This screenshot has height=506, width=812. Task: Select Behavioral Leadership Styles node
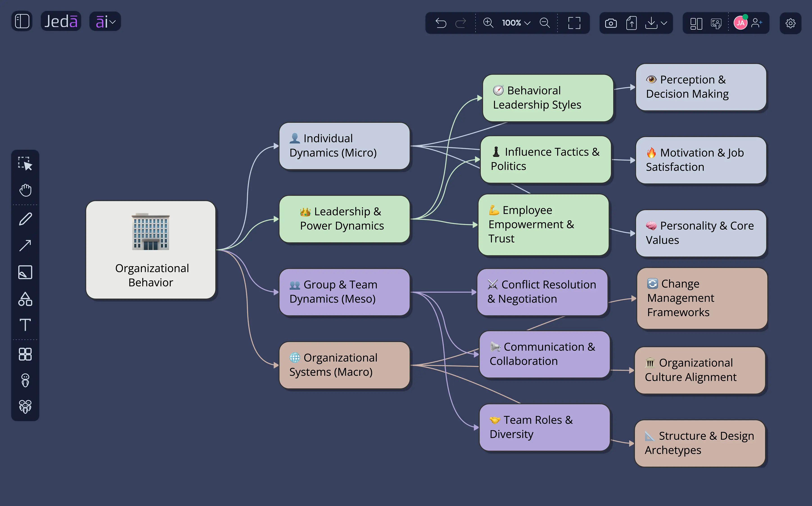(548, 98)
